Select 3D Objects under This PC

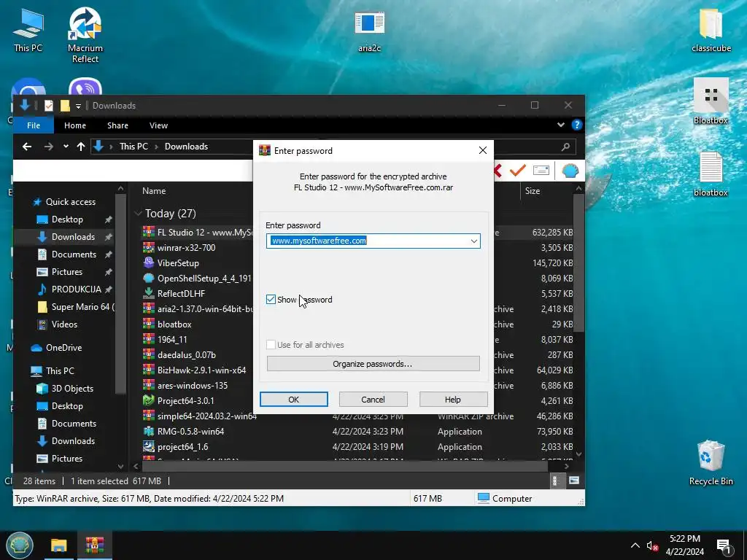pos(72,389)
